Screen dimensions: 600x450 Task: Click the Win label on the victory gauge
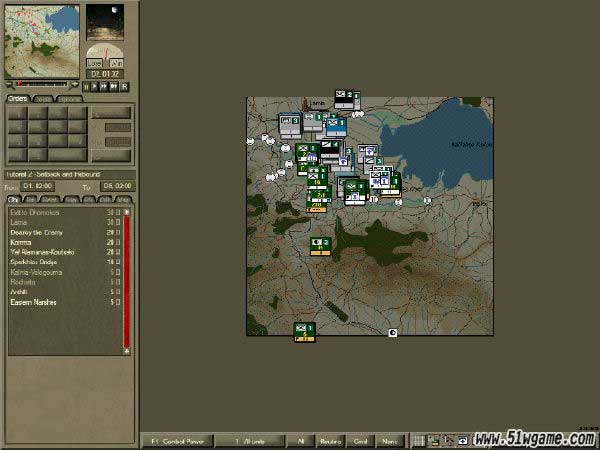[x=116, y=63]
